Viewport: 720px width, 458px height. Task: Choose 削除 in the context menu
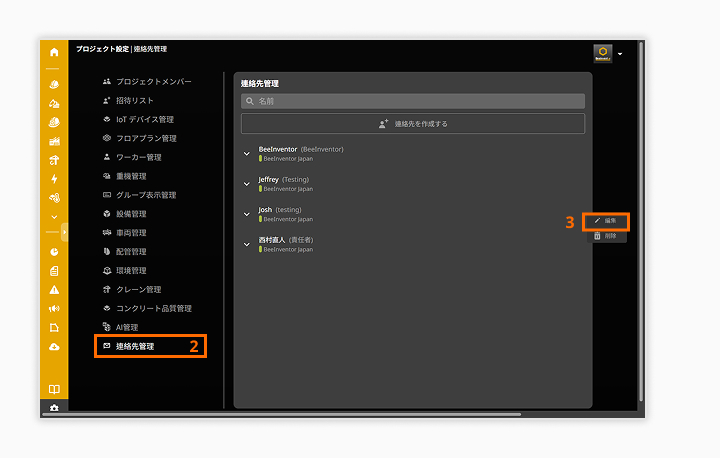(x=606, y=236)
